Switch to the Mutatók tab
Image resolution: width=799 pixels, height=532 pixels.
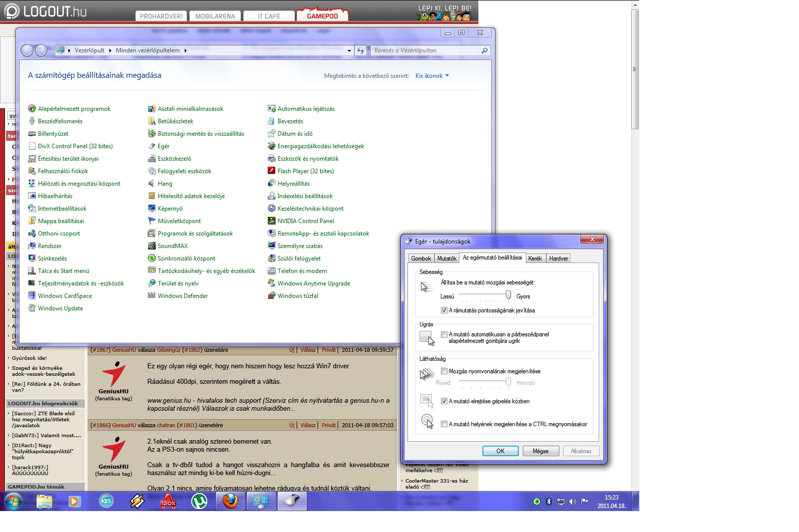tap(447, 259)
